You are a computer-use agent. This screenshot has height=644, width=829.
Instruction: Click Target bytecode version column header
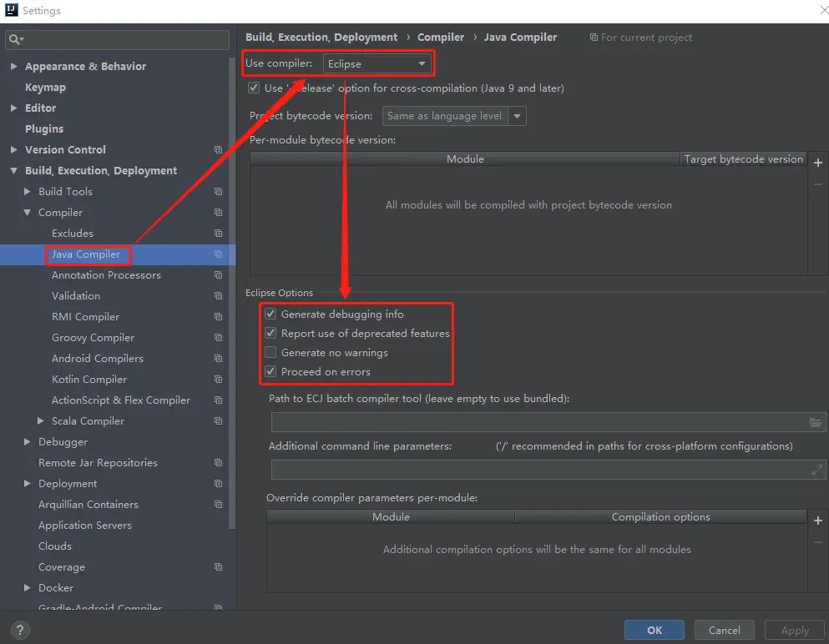coord(743,159)
